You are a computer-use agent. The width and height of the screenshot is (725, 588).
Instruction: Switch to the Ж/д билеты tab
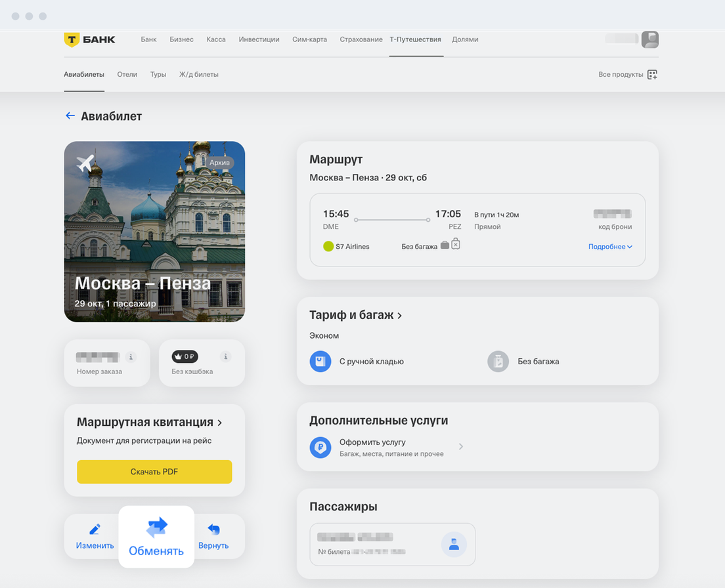click(198, 75)
